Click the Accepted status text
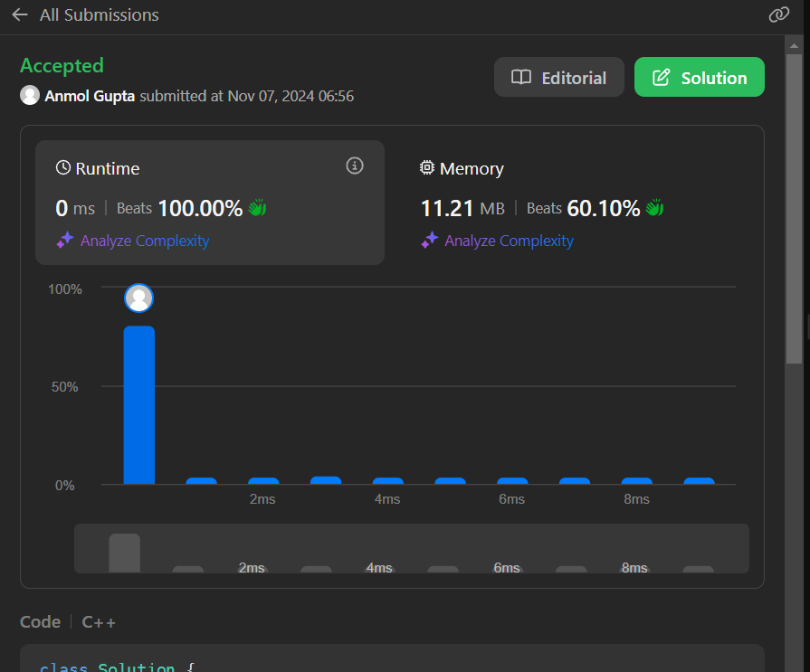Screen dimensions: 810x672 (62, 65)
